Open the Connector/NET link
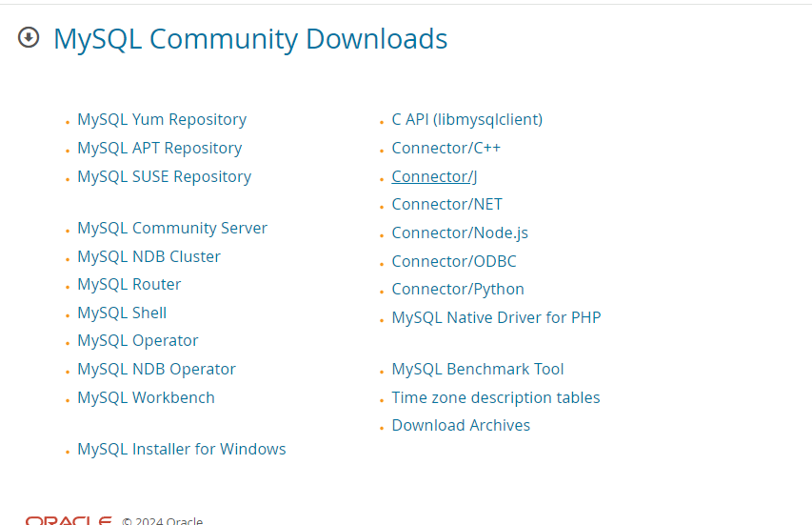 pyautogui.click(x=446, y=204)
